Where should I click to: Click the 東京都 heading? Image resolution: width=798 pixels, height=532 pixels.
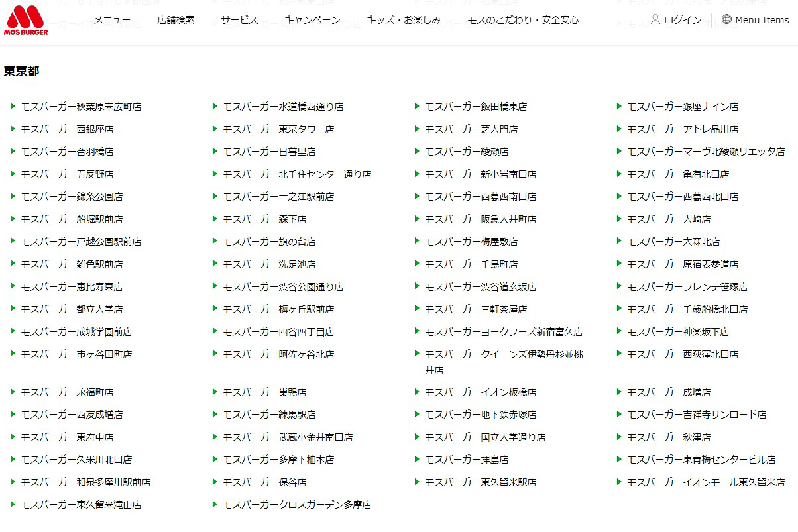(21, 71)
